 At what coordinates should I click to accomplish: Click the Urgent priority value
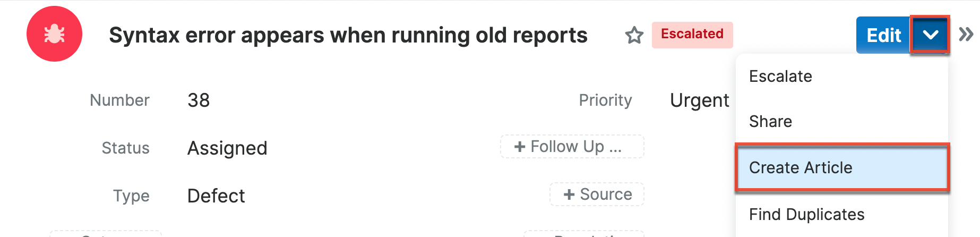(699, 100)
